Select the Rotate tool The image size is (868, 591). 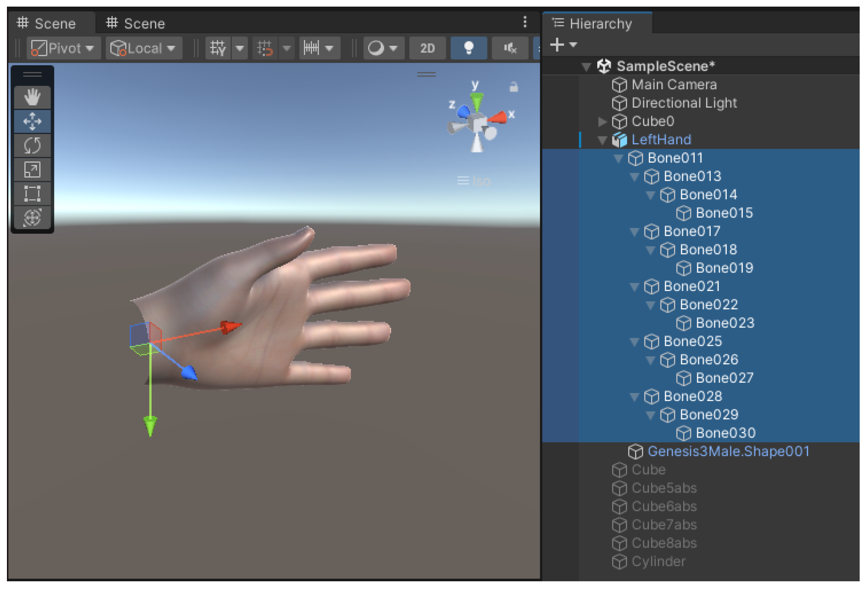[32, 146]
